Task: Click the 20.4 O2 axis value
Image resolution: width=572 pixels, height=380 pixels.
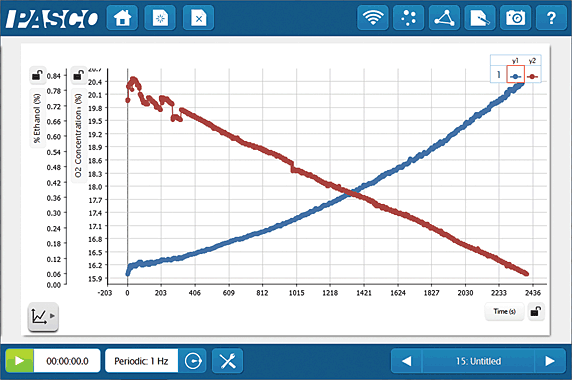Action: (95, 82)
